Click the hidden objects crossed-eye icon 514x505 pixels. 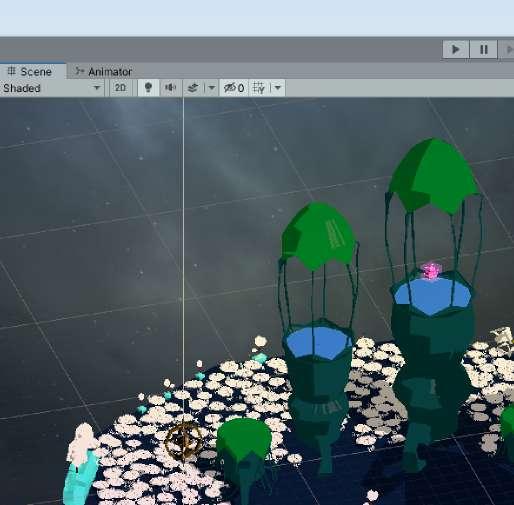(x=234, y=88)
